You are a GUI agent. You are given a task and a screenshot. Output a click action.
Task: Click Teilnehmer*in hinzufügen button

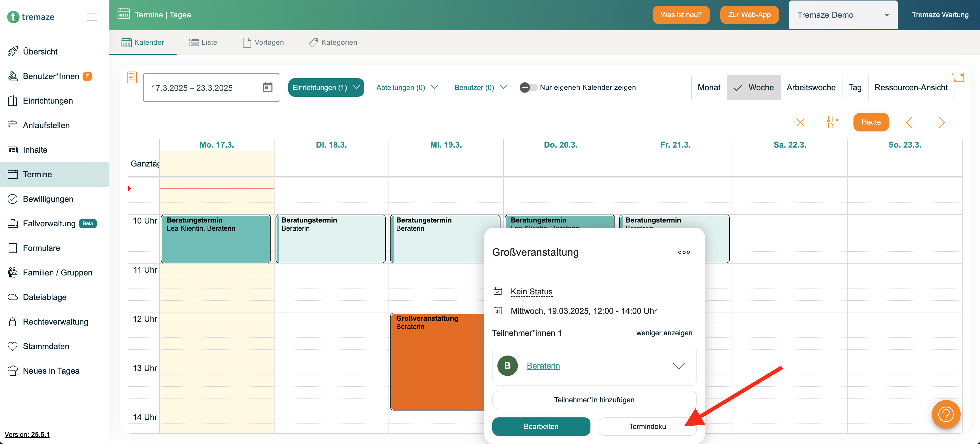point(594,400)
